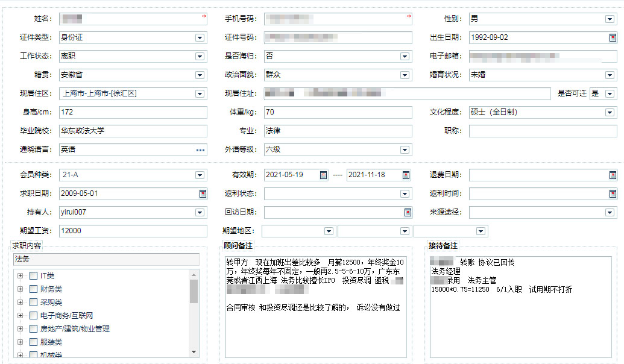
Task: Open the 籍贯 dropdown showing 安徽省
Action: (x=200, y=75)
